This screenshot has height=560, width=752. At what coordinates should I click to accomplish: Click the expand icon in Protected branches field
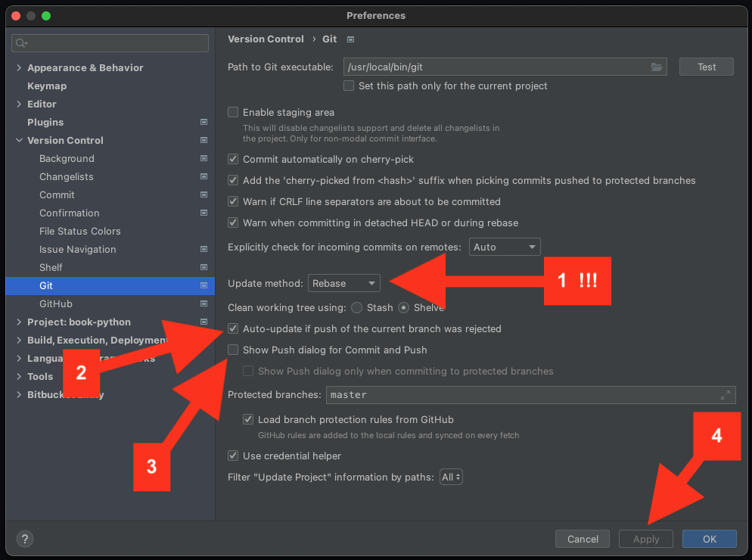(x=726, y=395)
